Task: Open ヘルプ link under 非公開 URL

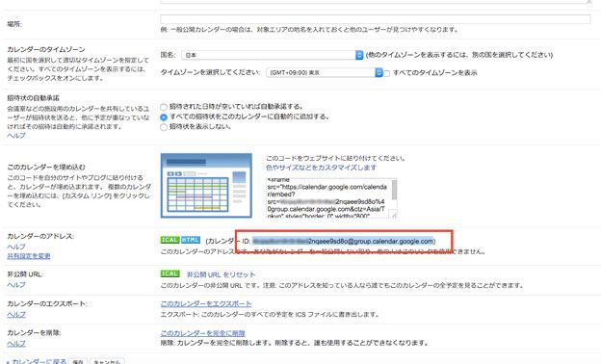Action: coord(16,285)
